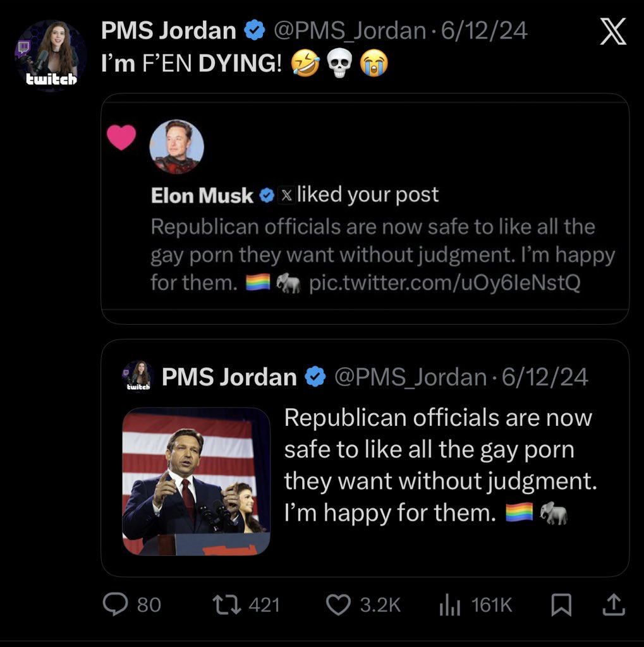Open the podium photo in quoted post
The image size is (644, 647).
[x=196, y=481]
